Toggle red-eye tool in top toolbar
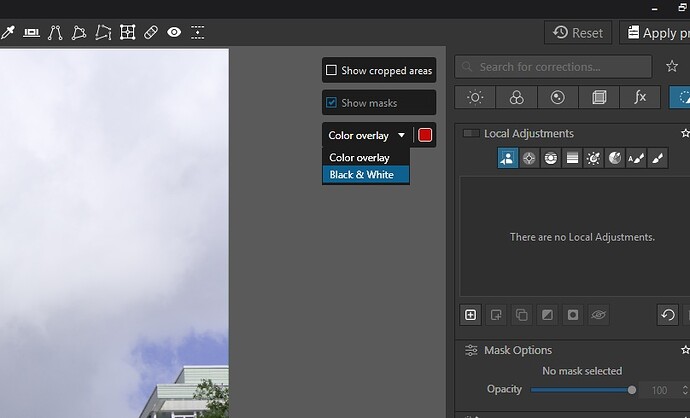 coord(174,32)
